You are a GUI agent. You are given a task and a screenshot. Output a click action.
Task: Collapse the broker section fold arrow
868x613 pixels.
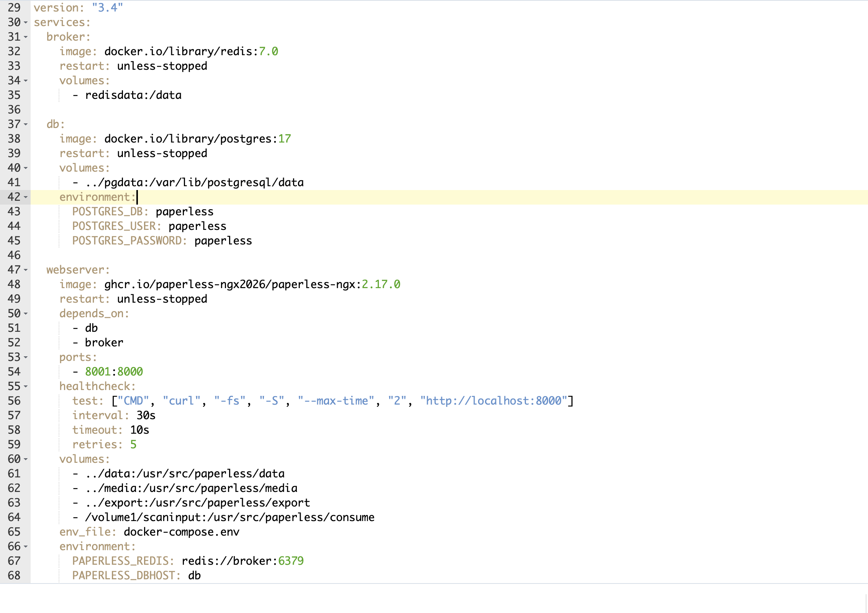(x=26, y=37)
